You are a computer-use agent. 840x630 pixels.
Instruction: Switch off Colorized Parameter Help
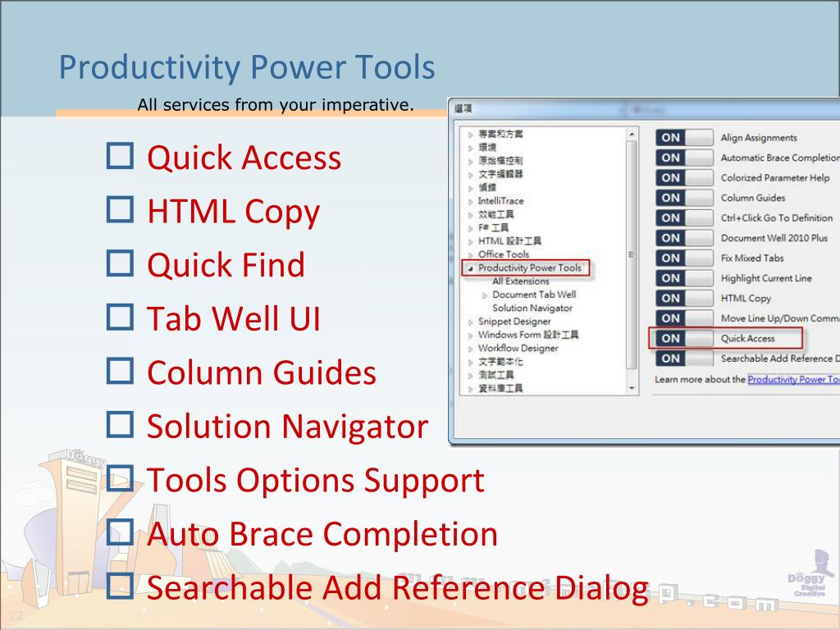(x=684, y=178)
